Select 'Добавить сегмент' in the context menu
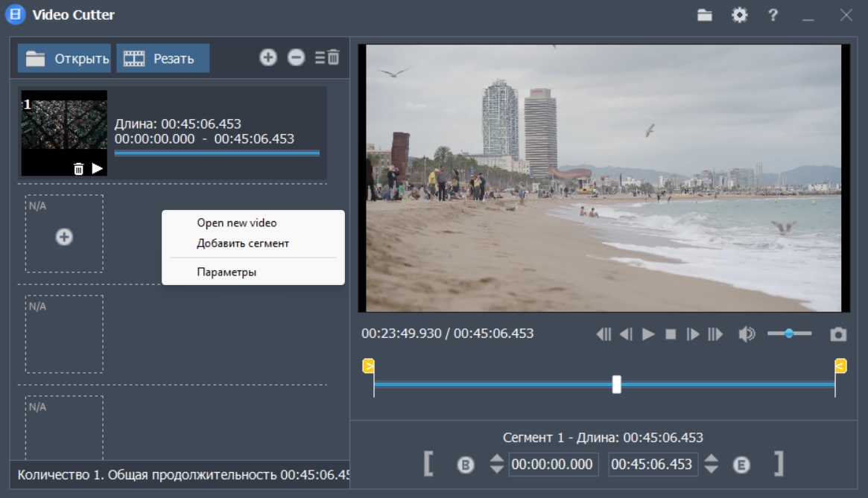The height and width of the screenshot is (498, 868). [242, 243]
